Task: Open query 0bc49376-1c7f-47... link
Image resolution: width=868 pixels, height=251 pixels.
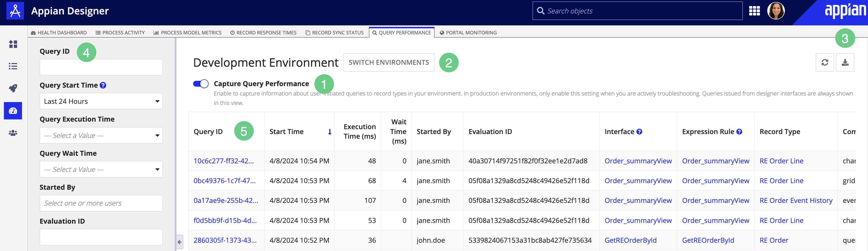Action: pyautogui.click(x=224, y=181)
